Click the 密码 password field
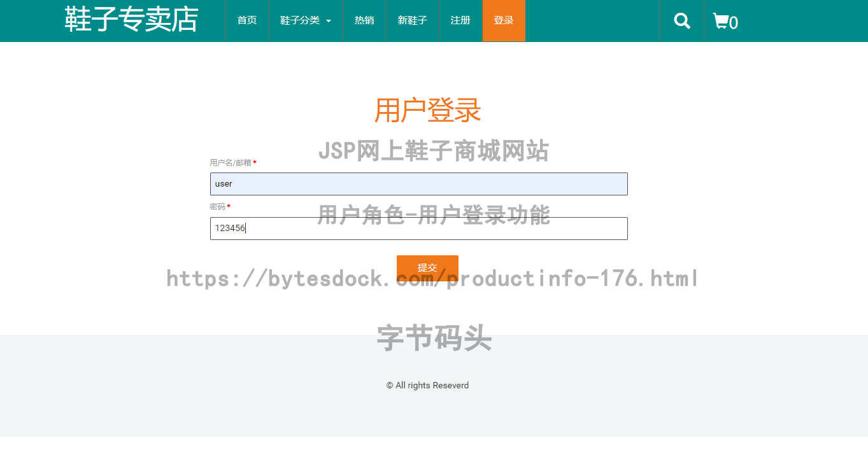 tap(418, 228)
